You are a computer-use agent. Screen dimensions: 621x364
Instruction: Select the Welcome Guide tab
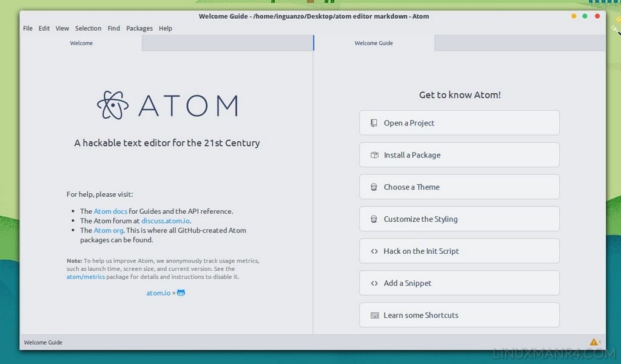pos(372,43)
